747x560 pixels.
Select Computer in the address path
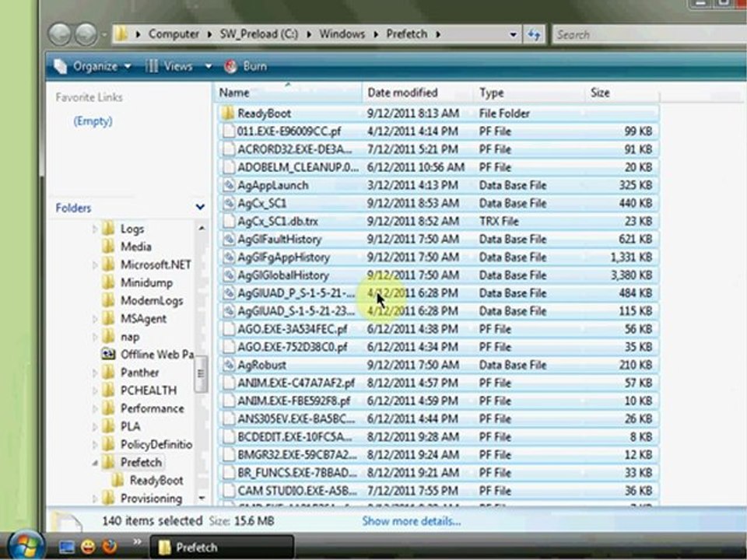click(174, 34)
